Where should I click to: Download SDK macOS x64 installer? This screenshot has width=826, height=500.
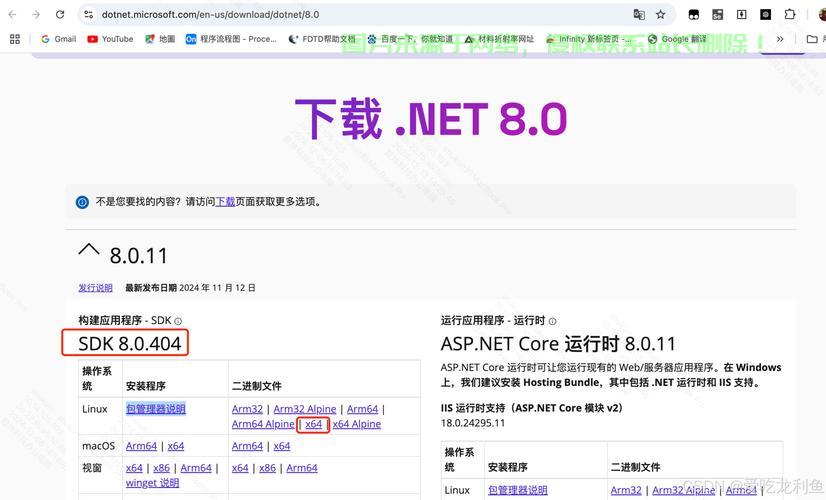[x=176, y=446]
